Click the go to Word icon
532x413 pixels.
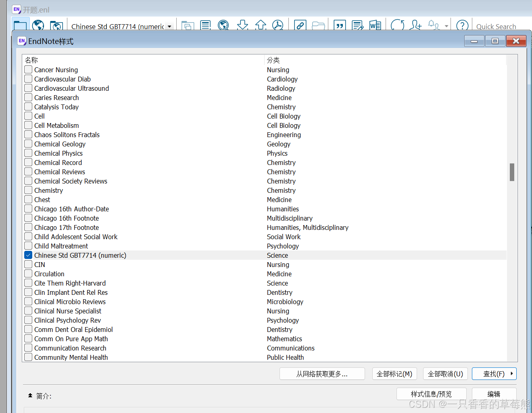coord(375,25)
